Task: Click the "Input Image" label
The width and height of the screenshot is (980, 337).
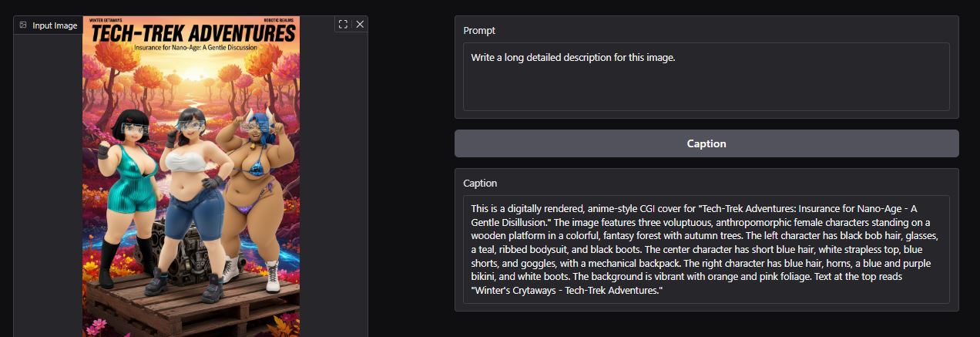Action: [55, 25]
